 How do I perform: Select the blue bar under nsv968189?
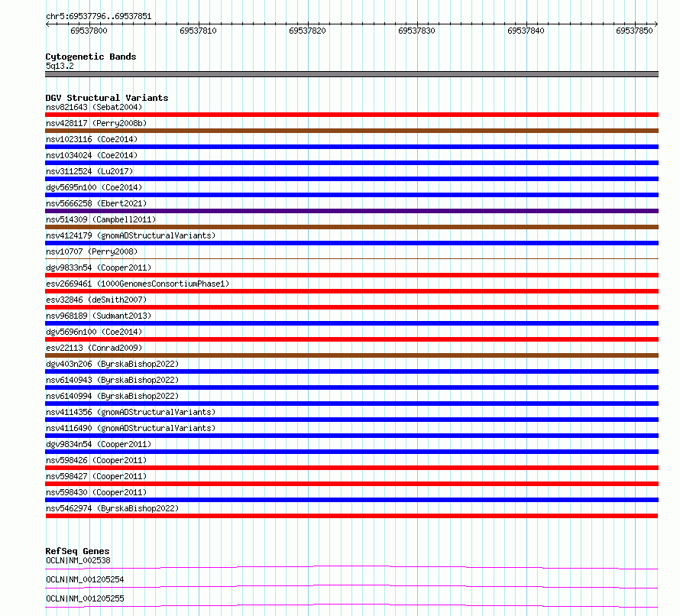coord(351,323)
